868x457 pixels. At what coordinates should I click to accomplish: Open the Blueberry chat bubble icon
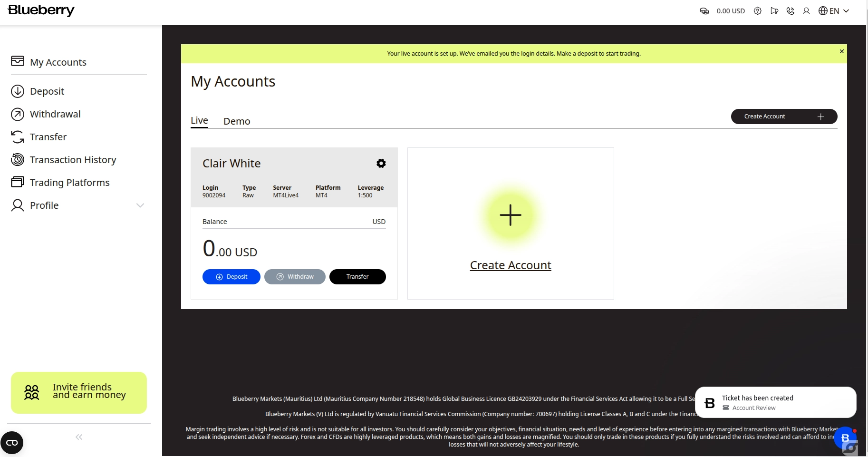point(845,438)
